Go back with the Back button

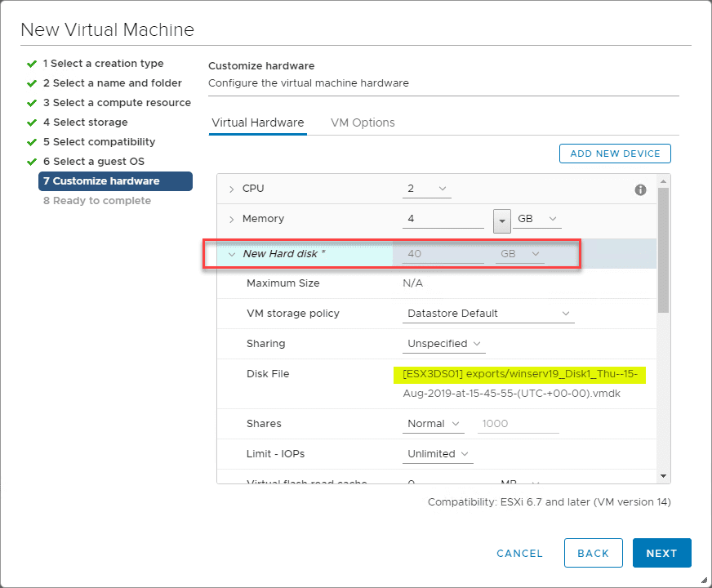tap(593, 553)
